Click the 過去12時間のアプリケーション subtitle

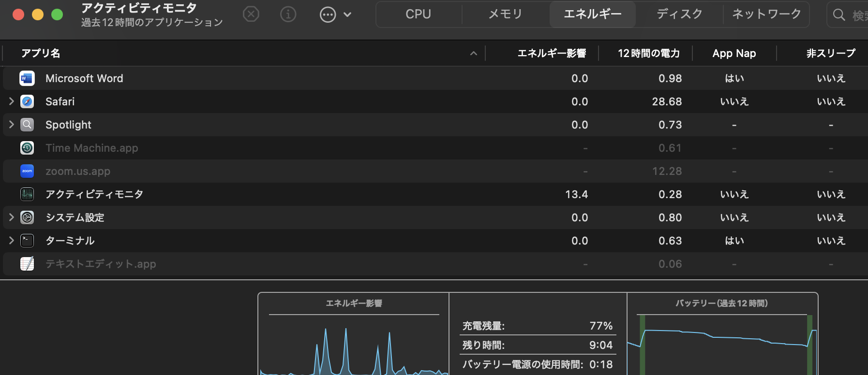pyautogui.click(x=152, y=22)
